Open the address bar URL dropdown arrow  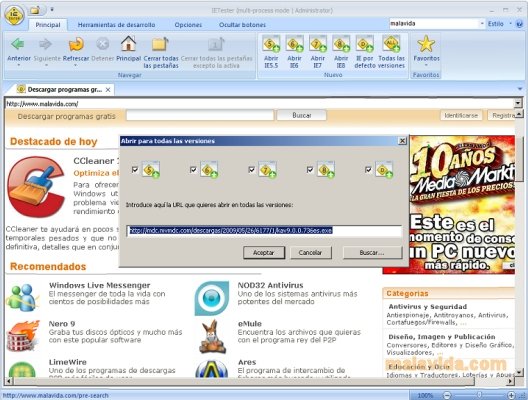(518, 103)
